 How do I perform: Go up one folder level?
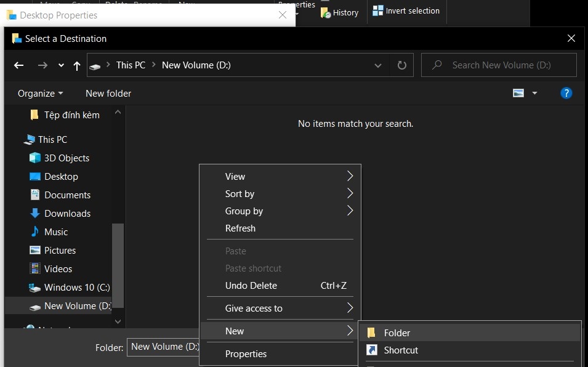77,66
